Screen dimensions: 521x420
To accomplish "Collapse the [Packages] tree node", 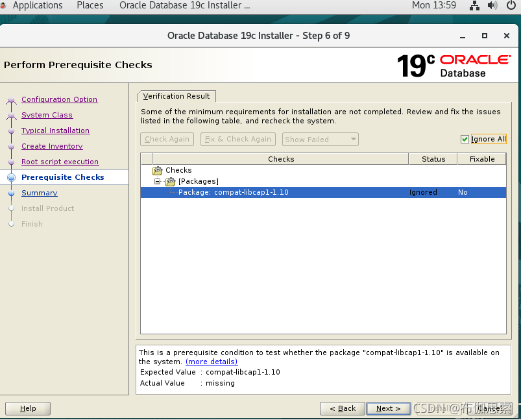I will pos(157,181).
